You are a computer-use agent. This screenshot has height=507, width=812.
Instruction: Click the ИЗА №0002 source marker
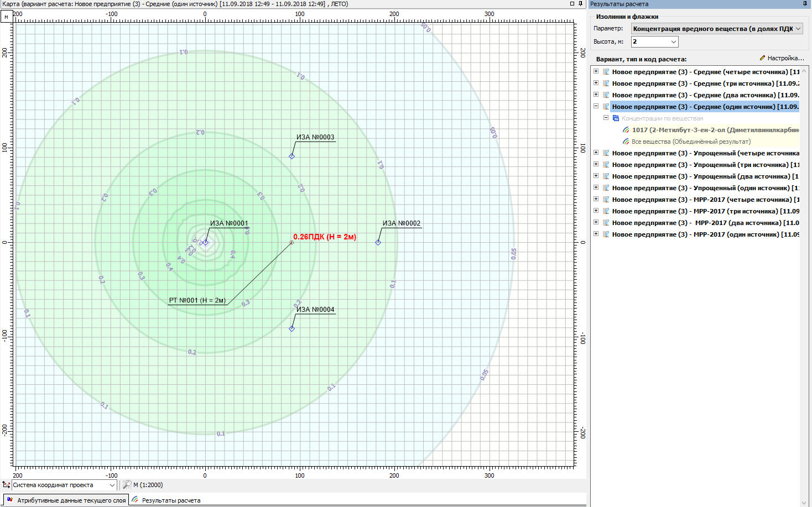click(x=378, y=242)
